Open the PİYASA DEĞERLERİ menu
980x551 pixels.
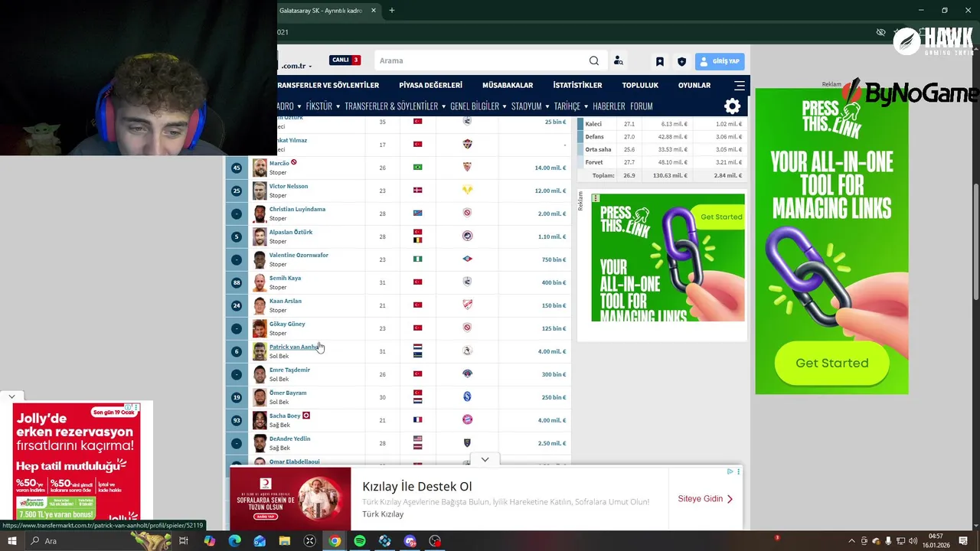coord(430,85)
